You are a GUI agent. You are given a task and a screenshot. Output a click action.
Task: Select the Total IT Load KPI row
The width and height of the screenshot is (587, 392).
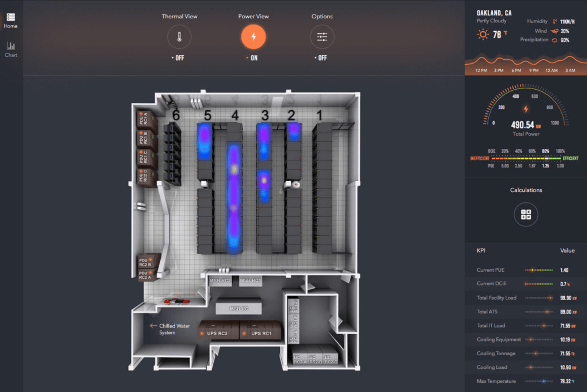point(526,326)
